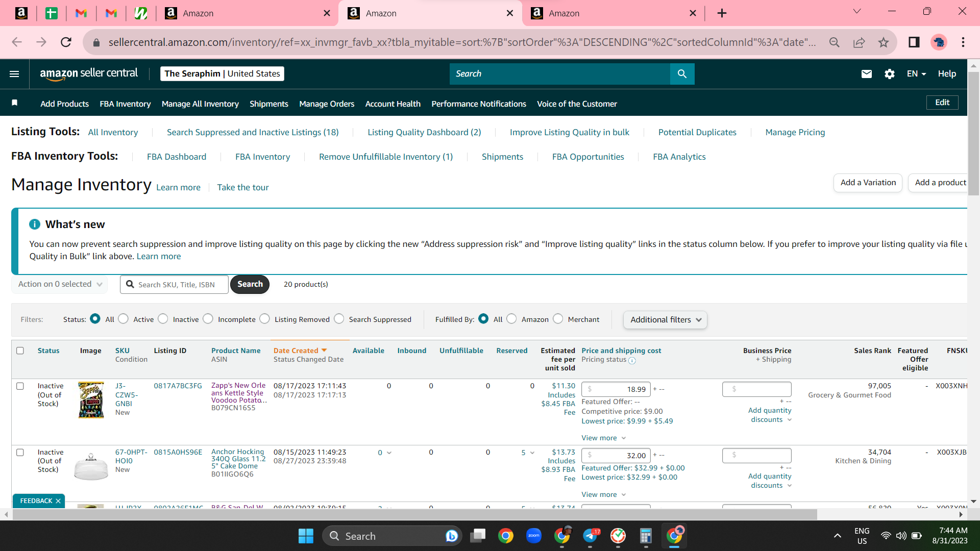Open the Chrome tab search chevron

click(857, 12)
